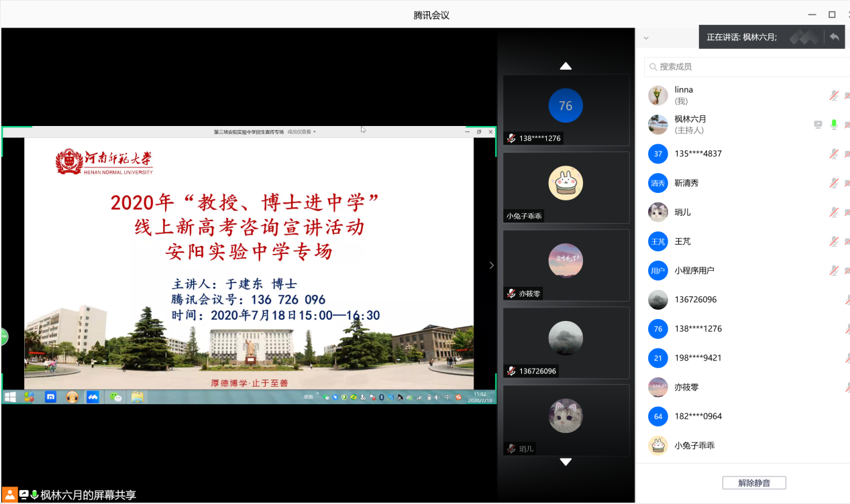Screen dimensions: 850x504
Task: Select member 靳清秀 in the list
Action: coord(686,183)
